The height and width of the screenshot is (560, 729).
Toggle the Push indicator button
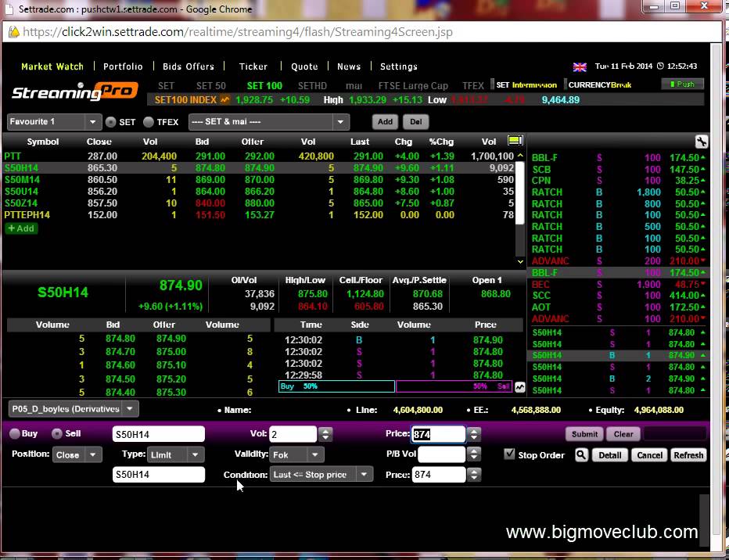682,84
